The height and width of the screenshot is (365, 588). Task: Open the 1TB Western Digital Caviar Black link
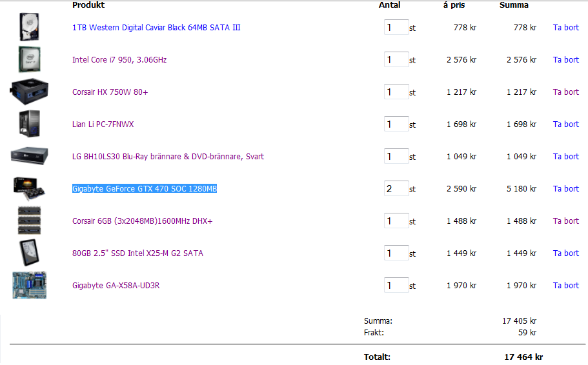point(156,28)
